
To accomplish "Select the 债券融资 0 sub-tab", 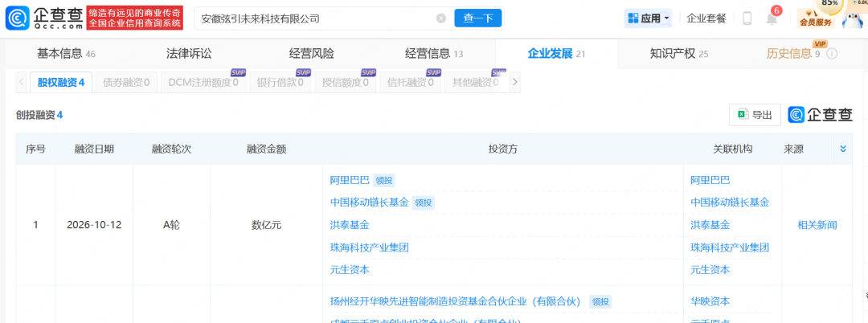I will pyautogui.click(x=126, y=83).
